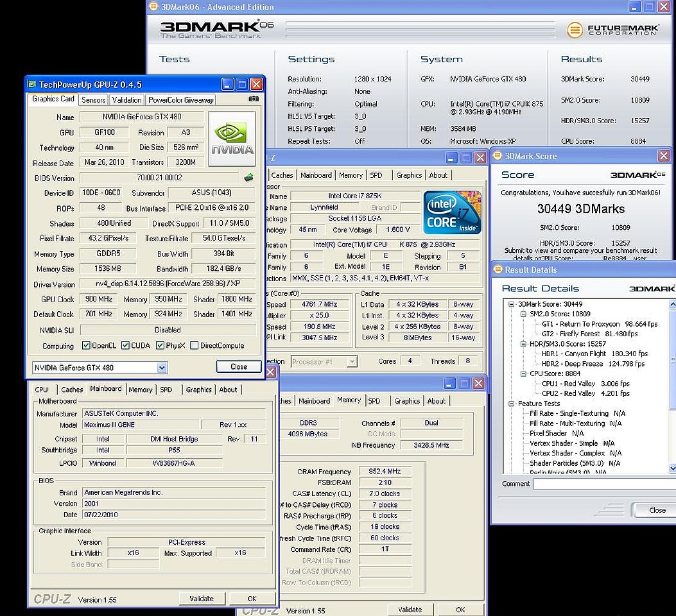Click the Intel Core i7 logo
676x616 pixels.
(x=453, y=212)
